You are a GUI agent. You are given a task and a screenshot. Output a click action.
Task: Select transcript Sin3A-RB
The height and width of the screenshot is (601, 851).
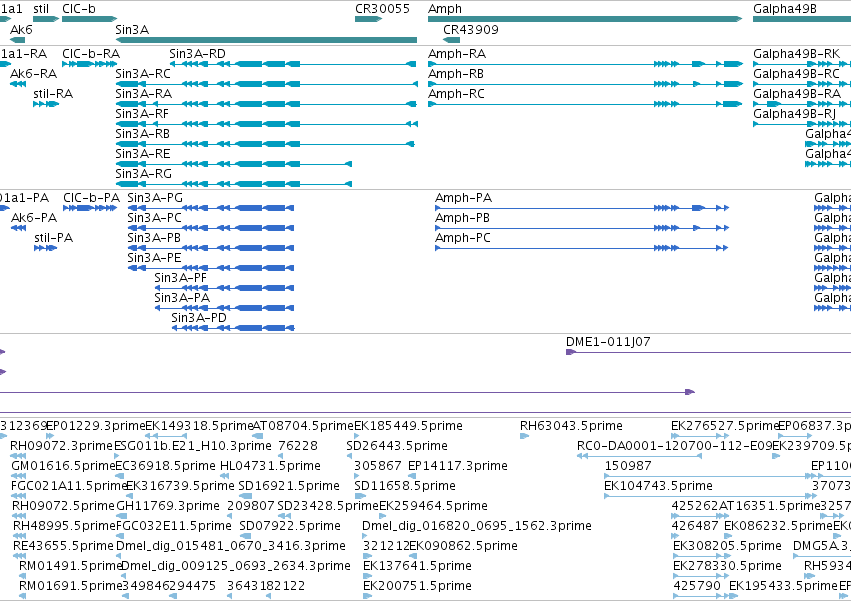coord(142,134)
